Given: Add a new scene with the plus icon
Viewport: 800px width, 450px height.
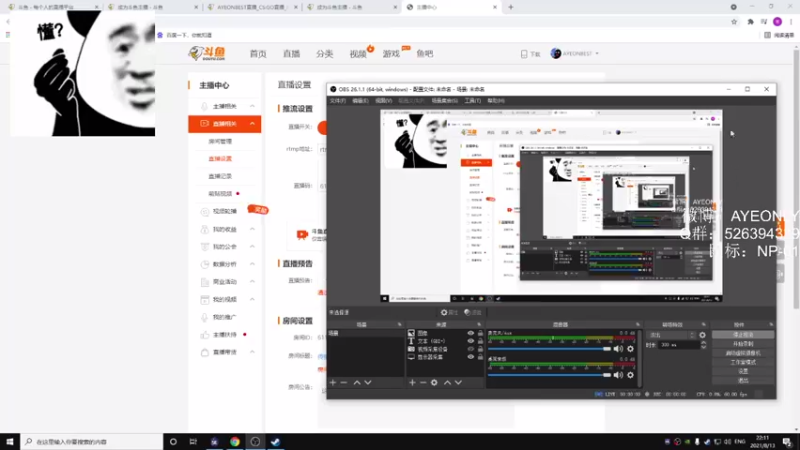Looking at the screenshot, I should 333,383.
